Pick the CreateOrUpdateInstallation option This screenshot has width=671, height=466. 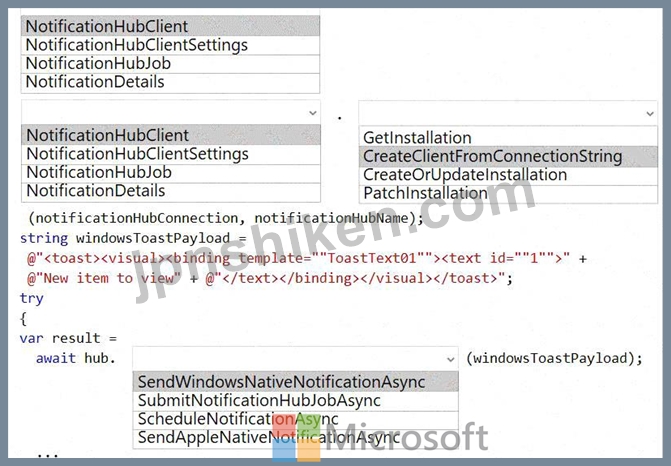pyautogui.click(x=508, y=175)
